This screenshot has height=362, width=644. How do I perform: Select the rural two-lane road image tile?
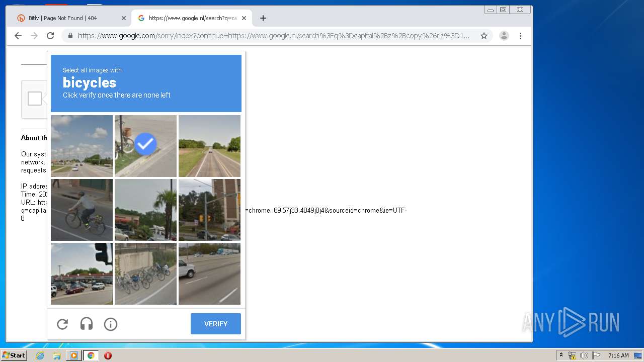point(209,146)
